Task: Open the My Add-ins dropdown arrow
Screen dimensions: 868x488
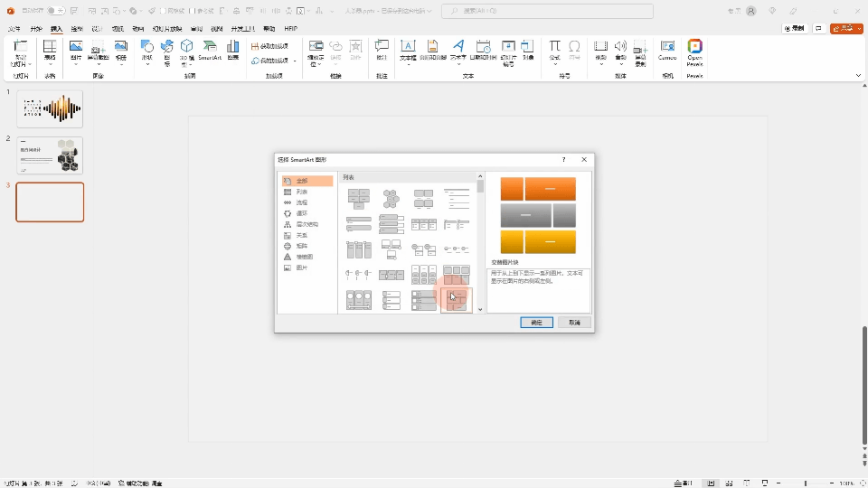Action: pyautogui.click(x=295, y=61)
